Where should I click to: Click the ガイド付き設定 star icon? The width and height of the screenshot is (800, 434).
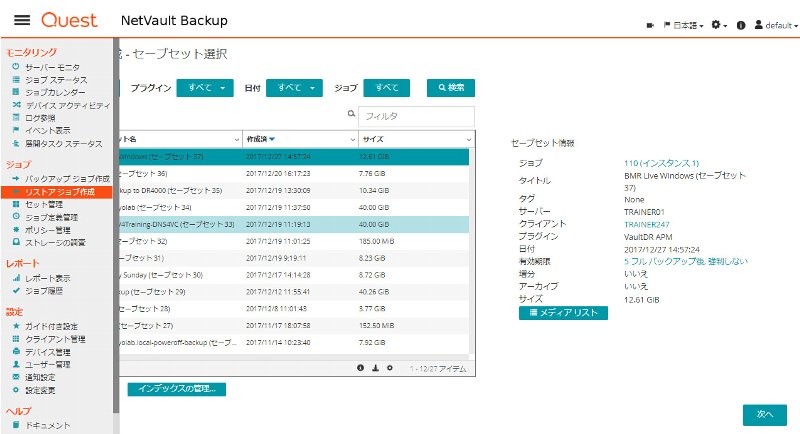click(x=16, y=325)
